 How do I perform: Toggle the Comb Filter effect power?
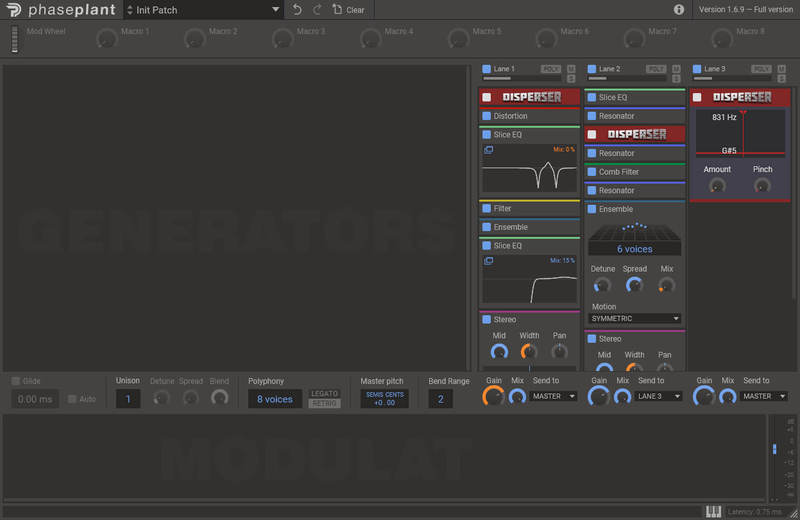pos(592,172)
